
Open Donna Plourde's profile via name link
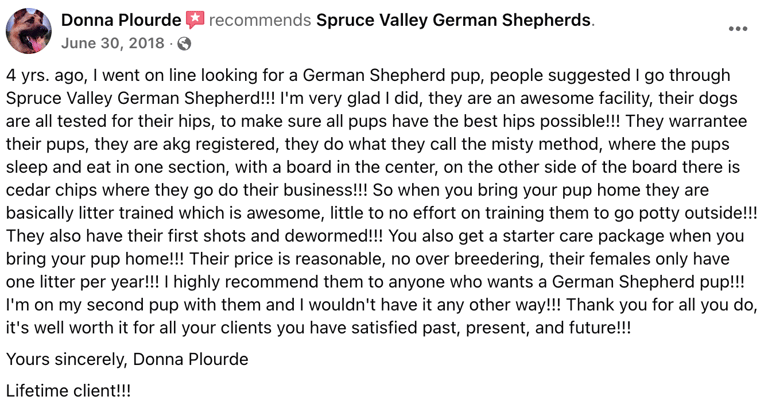pos(121,20)
